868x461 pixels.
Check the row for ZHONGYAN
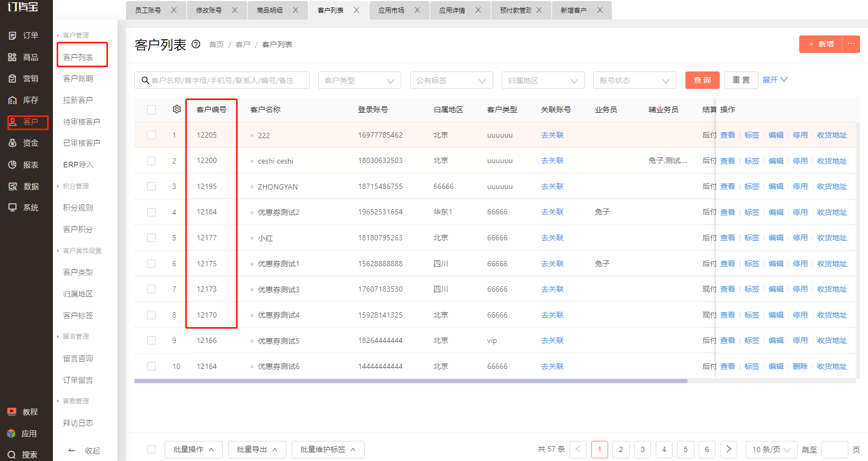pyautogui.click(x=151, y=186)
